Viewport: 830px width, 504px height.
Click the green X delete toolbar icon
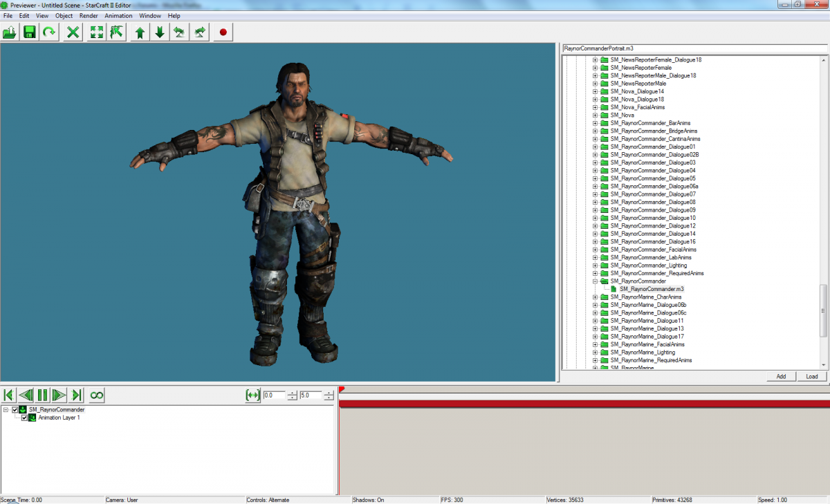73,32
